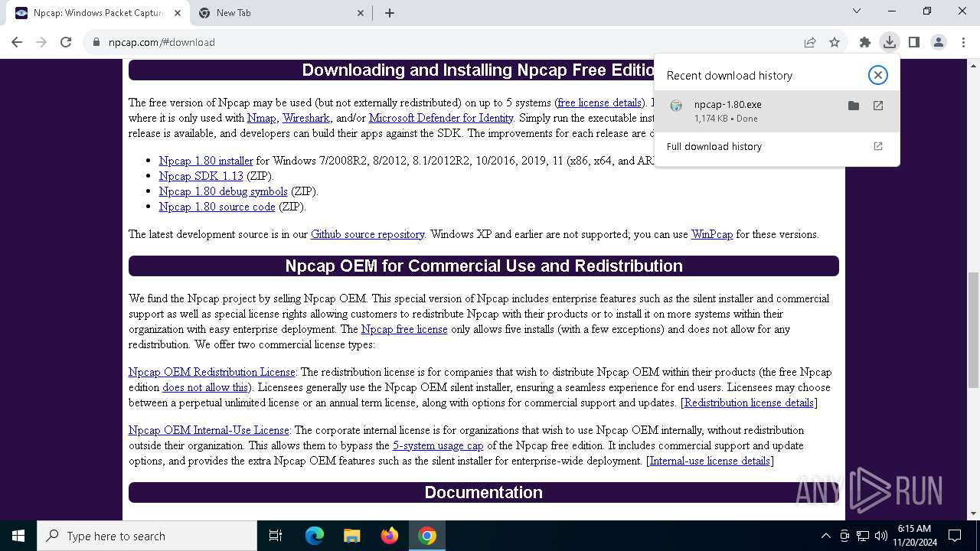Open the free license details link
Viewport: 980px width, 551px height.
tap(599, 103)
